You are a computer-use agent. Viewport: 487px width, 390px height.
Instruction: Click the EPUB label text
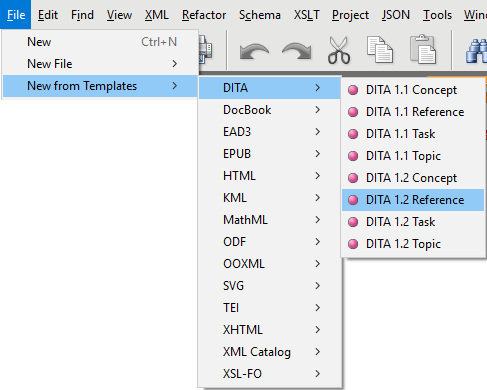click(x=237, y=154)
